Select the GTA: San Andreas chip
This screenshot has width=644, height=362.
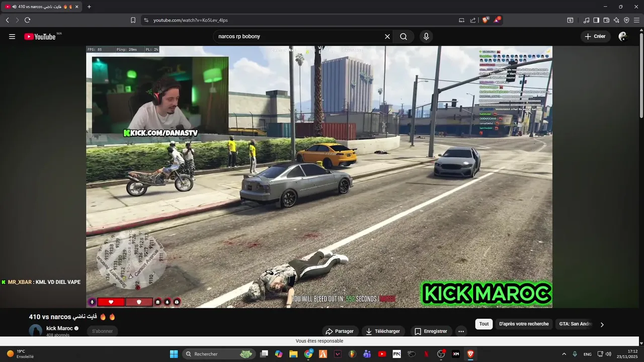575,324
